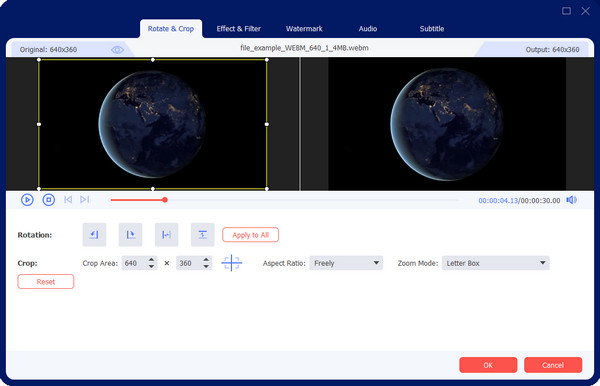
Task: Rotate video 90 degrees left
Action: tap(94, 235)
